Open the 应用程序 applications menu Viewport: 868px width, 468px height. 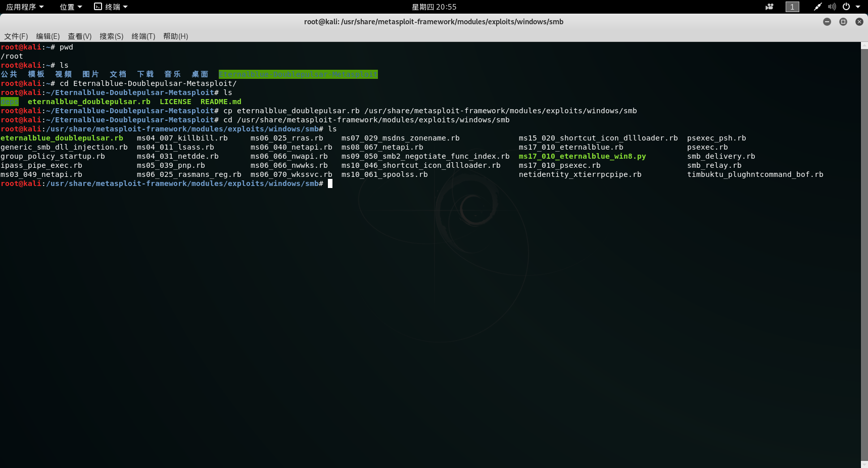25,7
